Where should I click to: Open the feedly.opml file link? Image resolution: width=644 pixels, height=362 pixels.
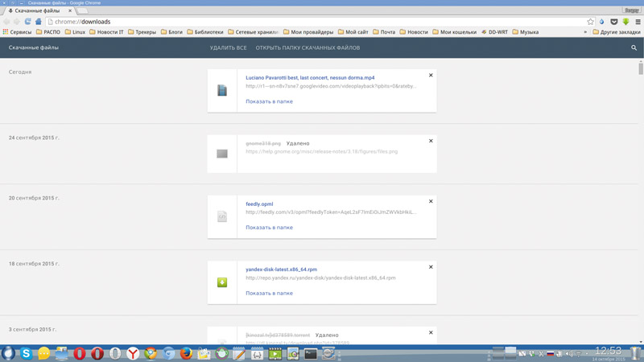(x=259, y=204)
